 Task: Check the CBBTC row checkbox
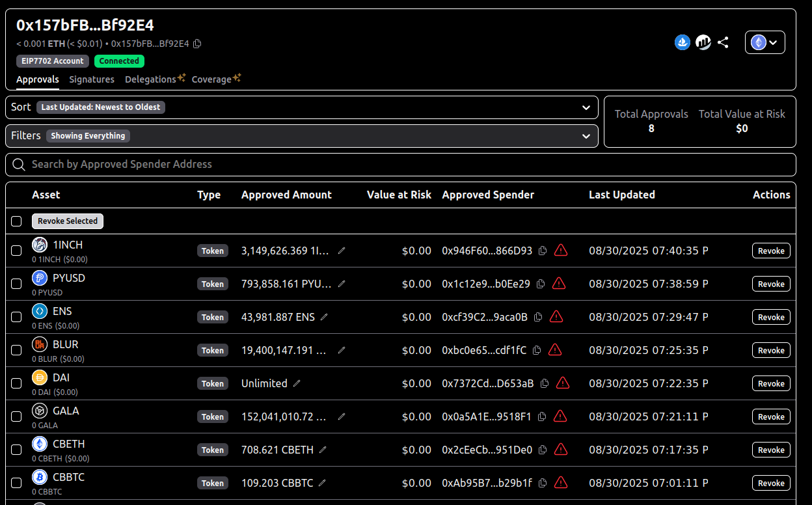tap(16, 483)
